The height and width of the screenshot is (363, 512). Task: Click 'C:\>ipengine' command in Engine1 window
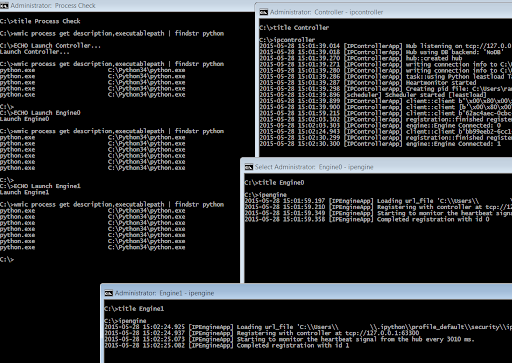(125, 321)
